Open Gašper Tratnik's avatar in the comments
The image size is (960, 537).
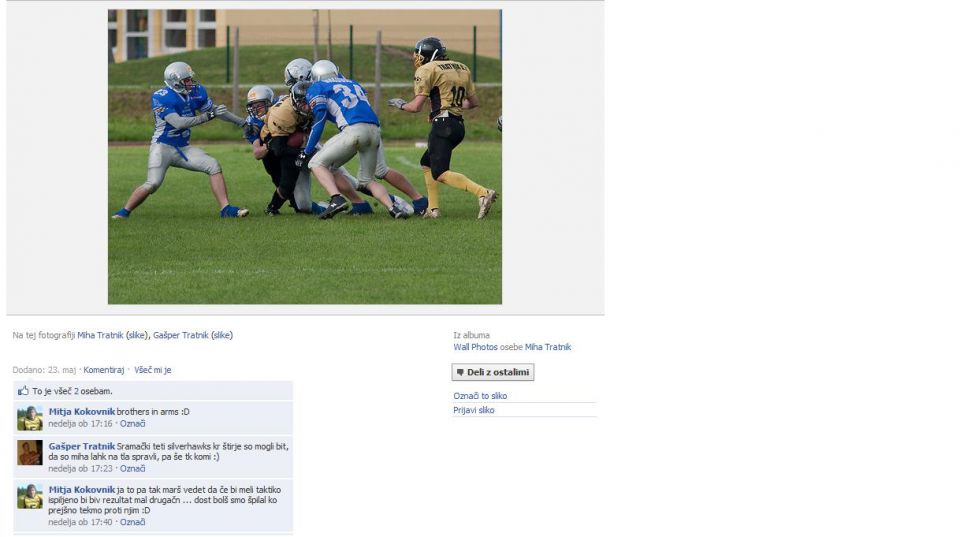pos(30,453)
